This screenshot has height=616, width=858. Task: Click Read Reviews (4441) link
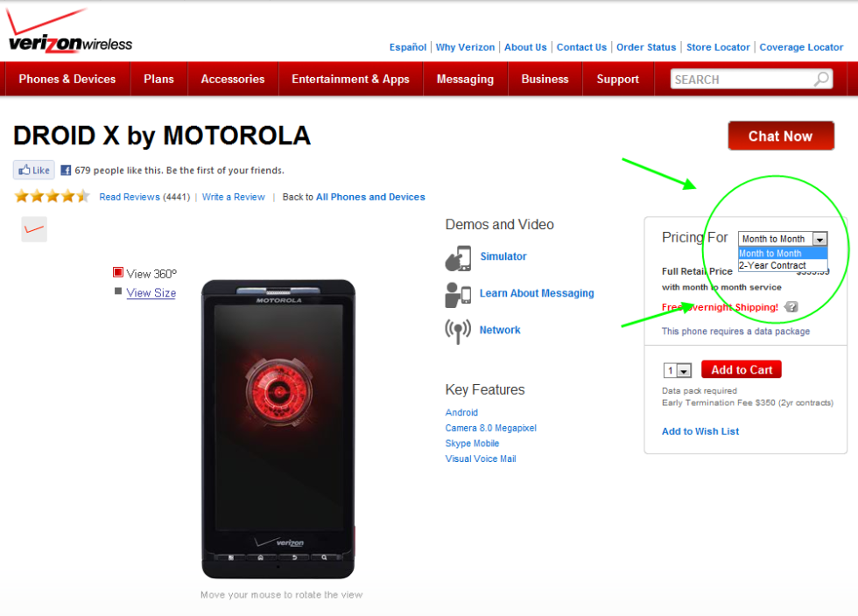click(x=144, y=197)
